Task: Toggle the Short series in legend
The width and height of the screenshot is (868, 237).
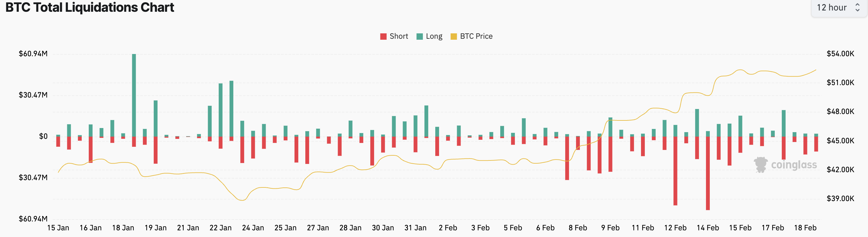Action: click(x=398, y=37)
